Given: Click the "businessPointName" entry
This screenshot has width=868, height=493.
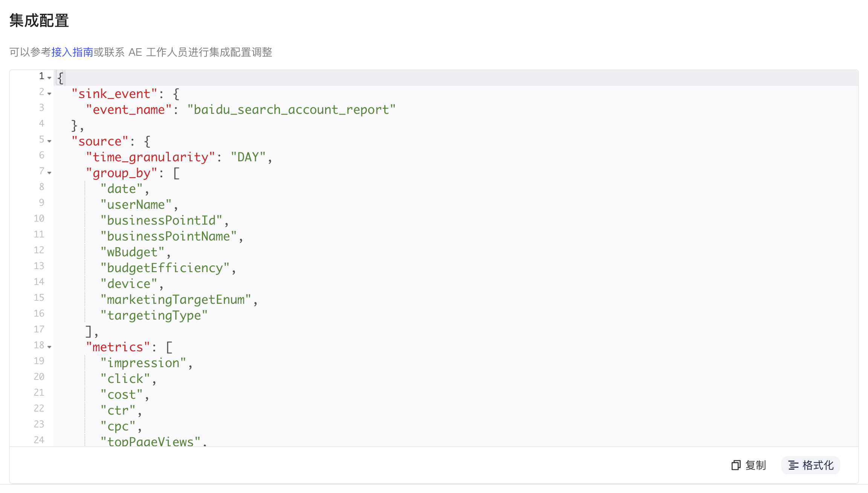Looking at the screenshot, I should [168, 236].
